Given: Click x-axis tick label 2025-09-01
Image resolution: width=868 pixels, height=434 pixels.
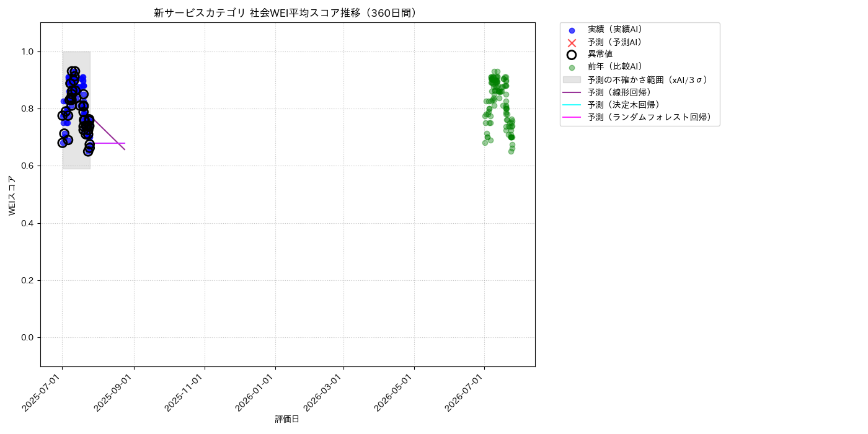Looking at the screenshot, I should tap(115, 392).
